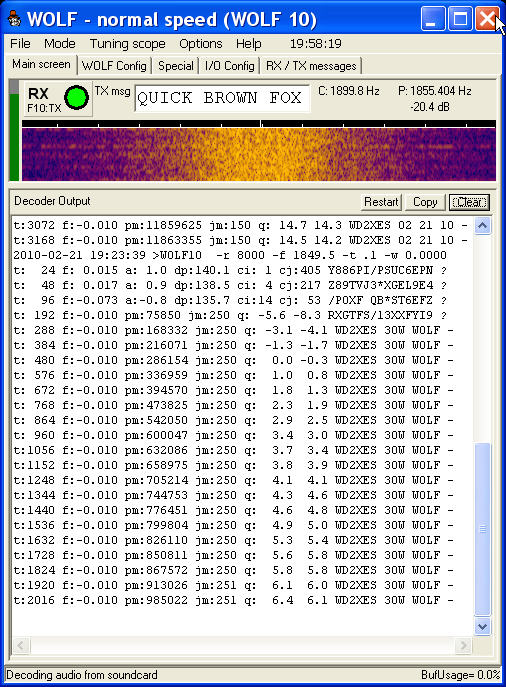Maximize the WOLF window
The width and height of the screenshot is (506, 687).
[x=460, y=19]
